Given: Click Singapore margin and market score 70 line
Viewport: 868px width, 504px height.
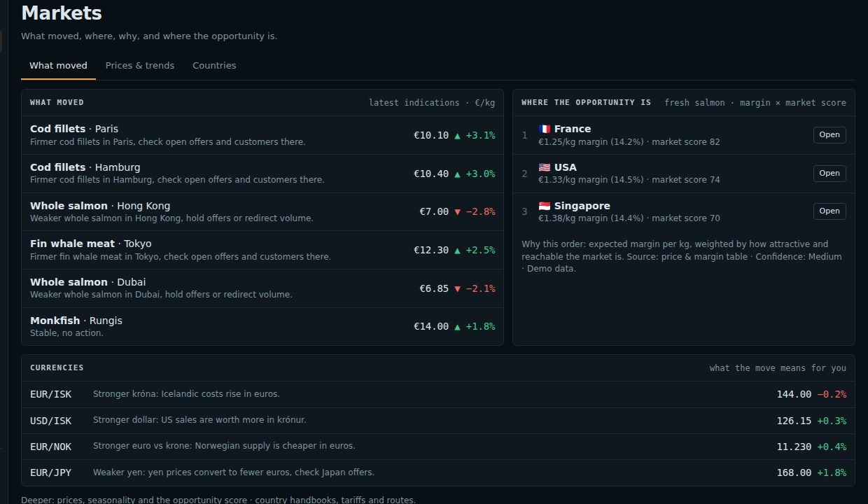Looking at the screenshot, I should click(x=629, y=218).
